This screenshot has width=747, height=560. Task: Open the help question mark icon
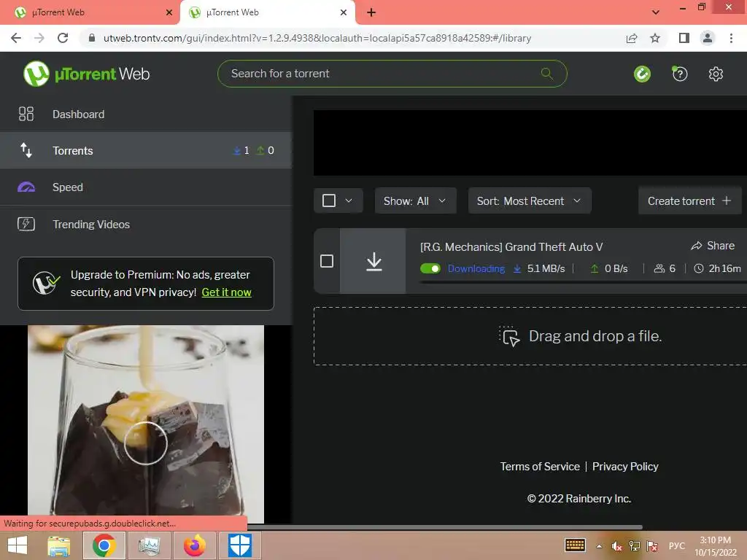coord(679,74)
